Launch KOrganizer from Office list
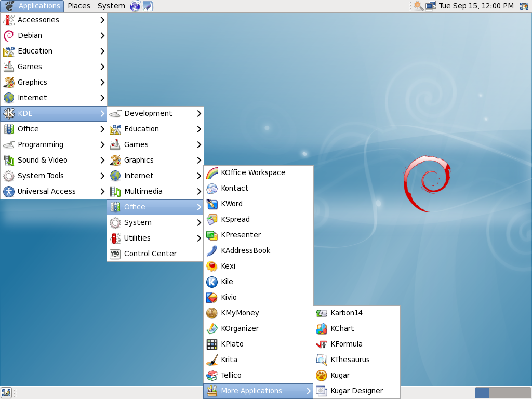The height and width of the screenshot is (399, 532). click(258, 329)
